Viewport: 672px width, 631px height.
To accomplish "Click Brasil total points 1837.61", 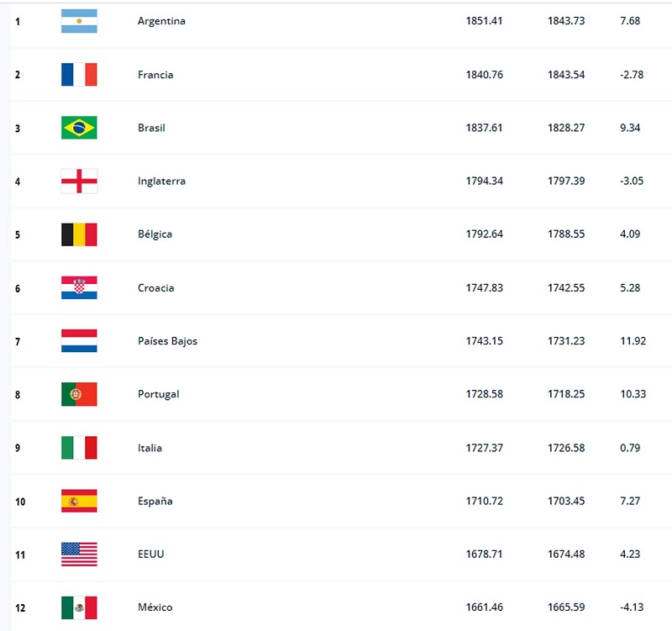I will [485, 128].
